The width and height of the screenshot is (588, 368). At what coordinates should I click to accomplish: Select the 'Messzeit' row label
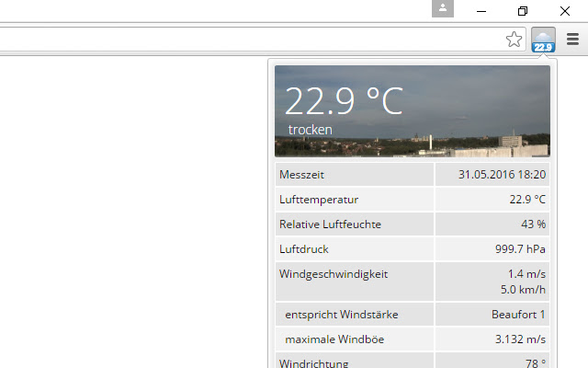point(302,175)
